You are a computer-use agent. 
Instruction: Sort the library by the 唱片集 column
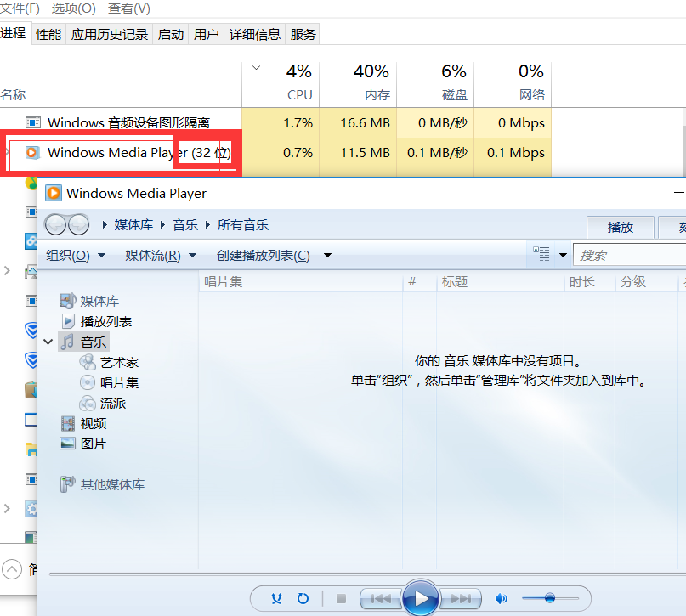point(301,281)
